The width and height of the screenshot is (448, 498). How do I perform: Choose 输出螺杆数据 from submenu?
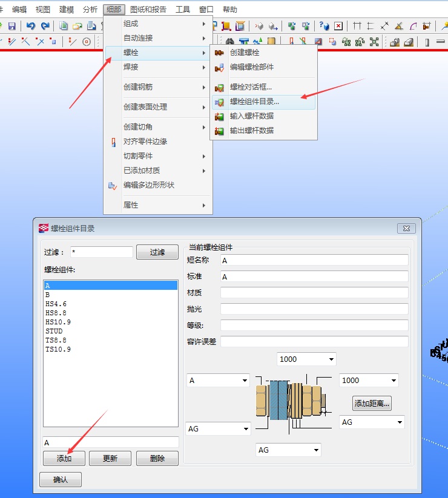pos(263,131)
